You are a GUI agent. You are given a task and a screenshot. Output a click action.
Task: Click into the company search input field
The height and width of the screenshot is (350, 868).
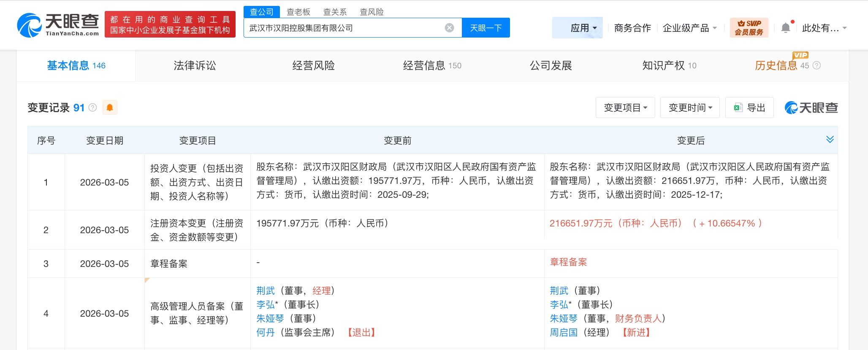point(342,28)
